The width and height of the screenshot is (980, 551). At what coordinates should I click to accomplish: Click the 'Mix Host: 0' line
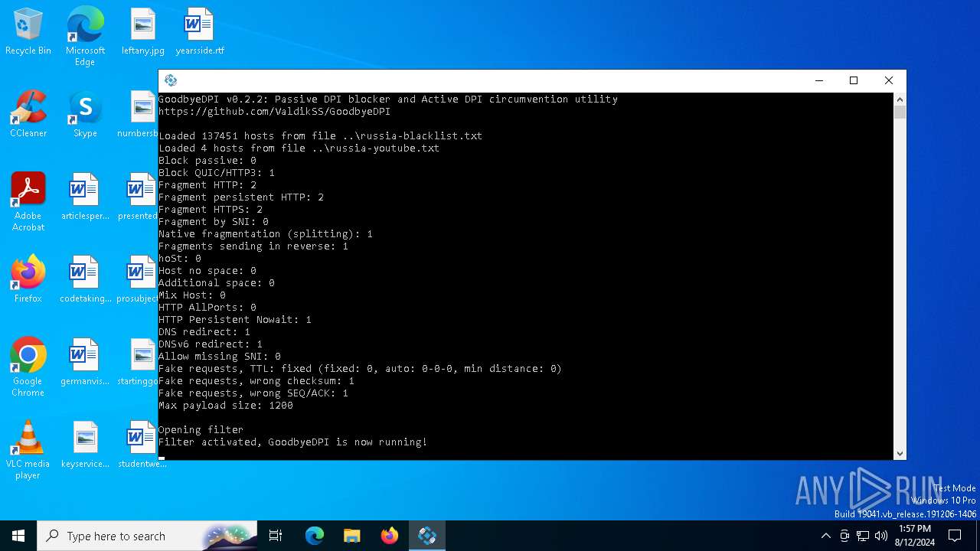pos(192,295)
